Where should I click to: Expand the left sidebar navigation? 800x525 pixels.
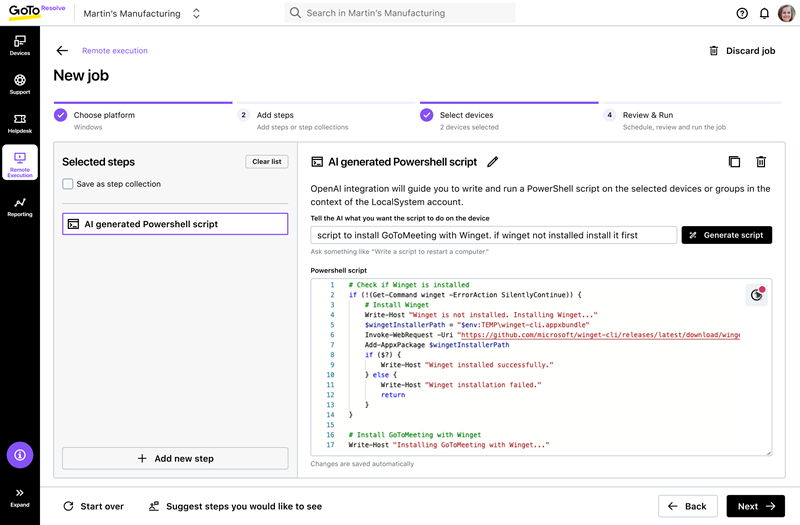pyautogui.click(x=20, y=497)
